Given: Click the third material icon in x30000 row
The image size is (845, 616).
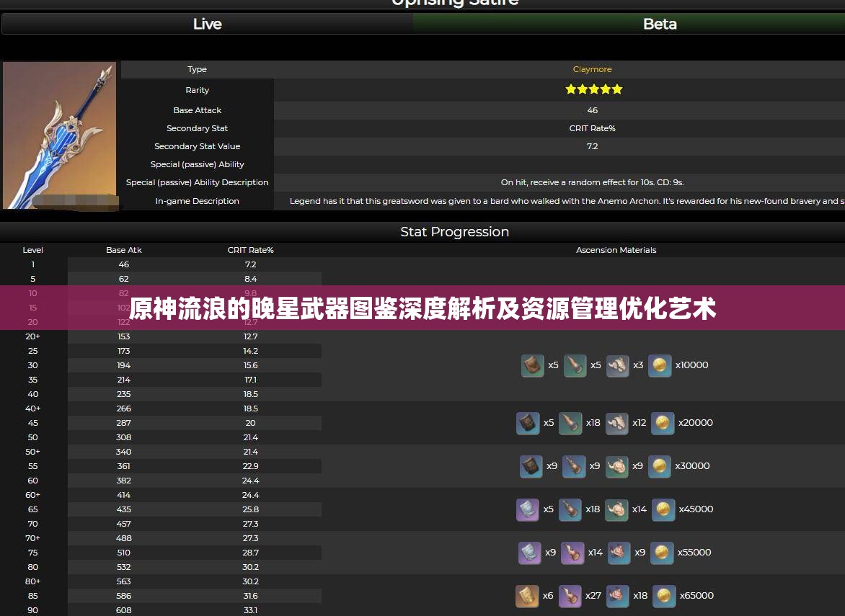Looking at the screenshot, I should 616,466.
